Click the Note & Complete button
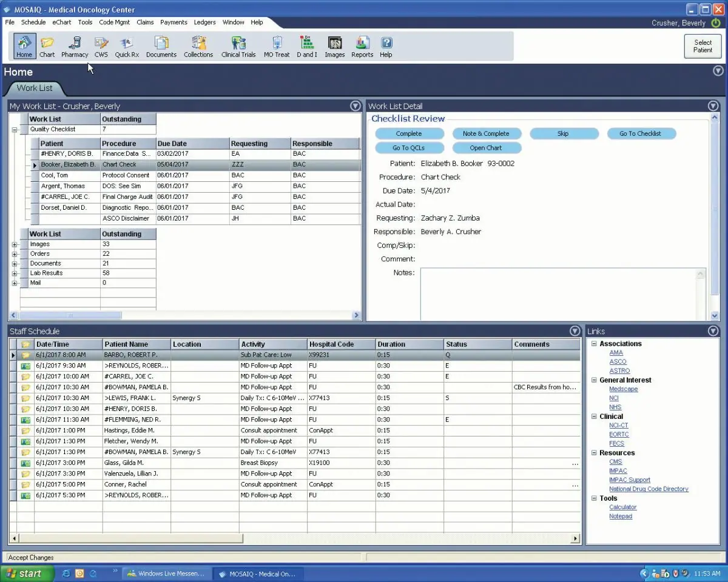Viewport: 728px width, 582px height. 487,133
